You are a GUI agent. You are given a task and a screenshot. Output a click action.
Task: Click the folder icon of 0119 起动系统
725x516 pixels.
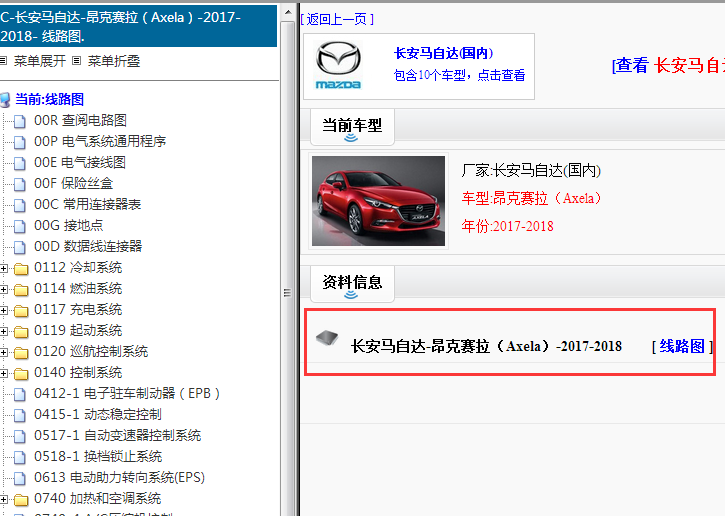21,332
